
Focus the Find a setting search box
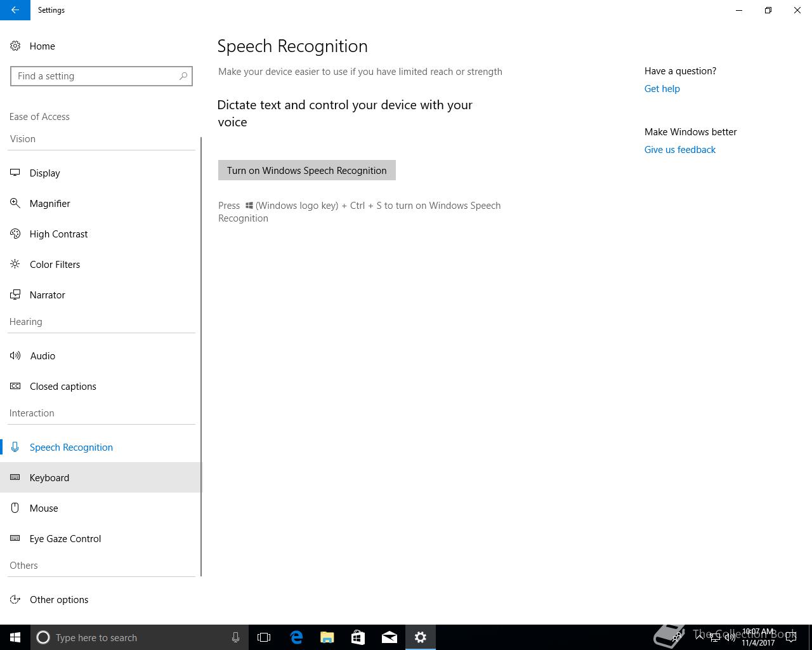(x=101, y=76)
